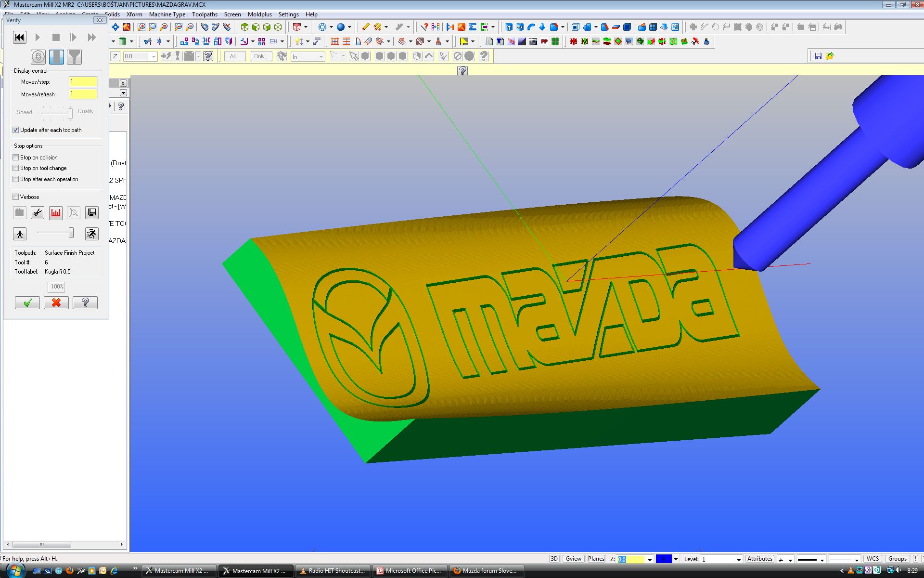Image resolution: width=924 pixels, height=578 pixels.
Task: Restart verification with the rewind button
Action: [x=20, y=37]
